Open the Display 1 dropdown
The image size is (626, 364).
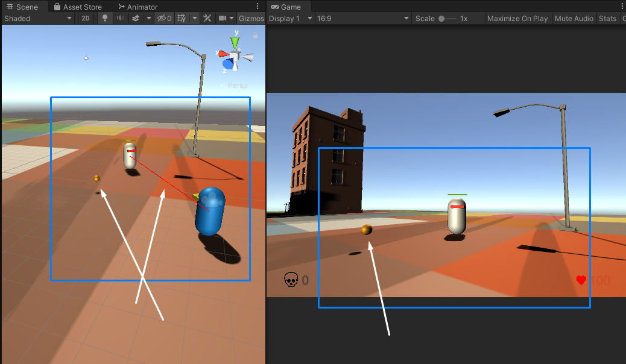click(290, 18)
